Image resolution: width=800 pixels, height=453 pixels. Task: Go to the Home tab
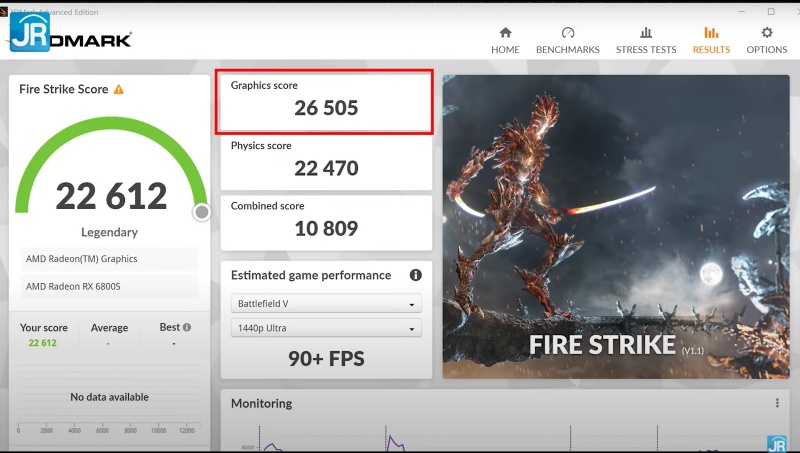tap(505, 41)
